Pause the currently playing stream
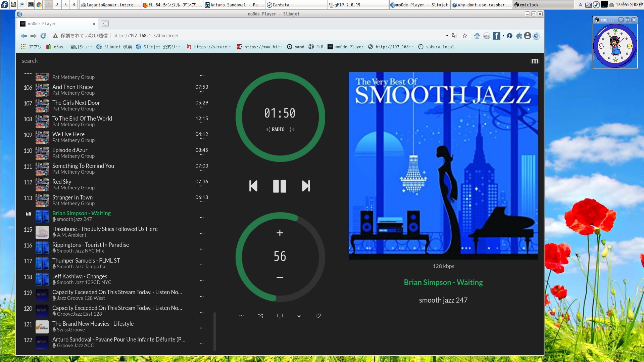 click(x=280, y=186)
